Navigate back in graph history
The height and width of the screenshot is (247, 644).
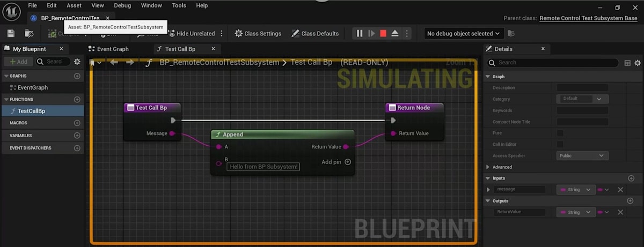[114, 62]
